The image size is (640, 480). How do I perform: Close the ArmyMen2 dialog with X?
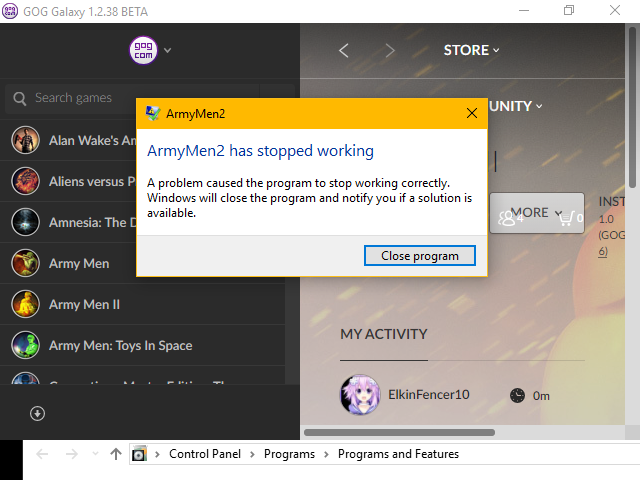point(472,113)
